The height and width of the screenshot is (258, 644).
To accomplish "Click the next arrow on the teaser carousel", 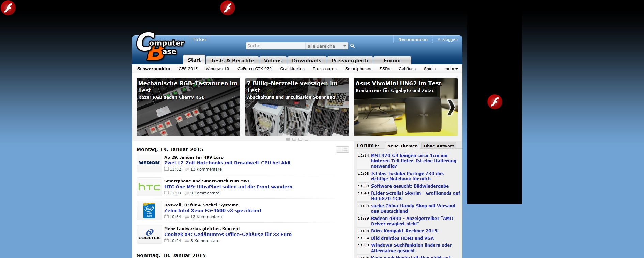I will click(451, 107).
